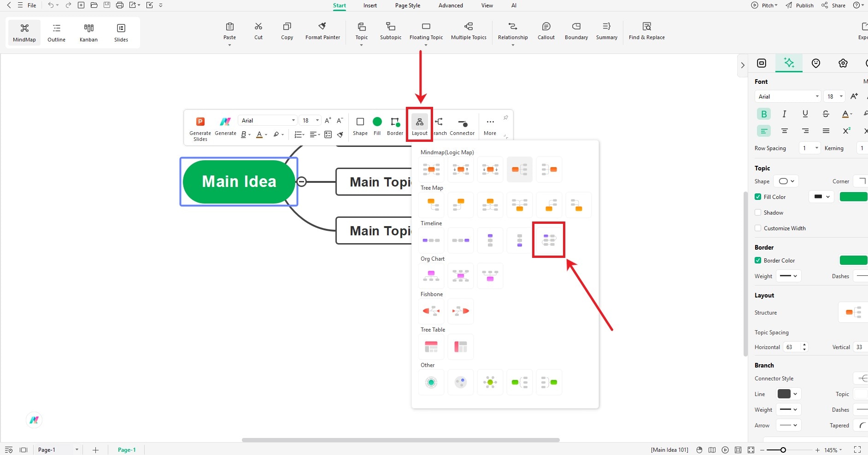Open font size 18 dropdown in right panel

(x=834, y=96)
